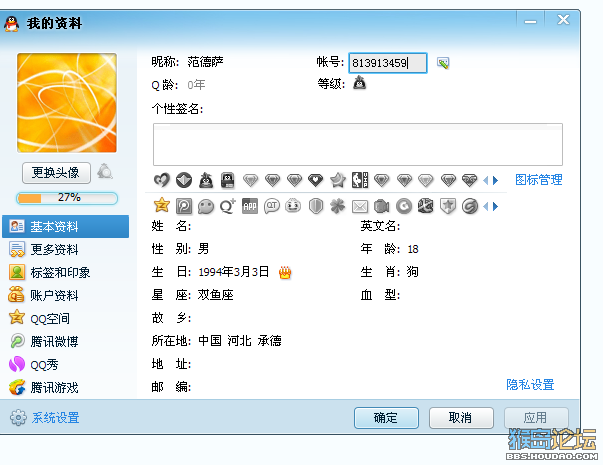Open the envelope mail icon
Image resolution: width=603 pixels, height=465 pixels.
[x=360, y=207]
